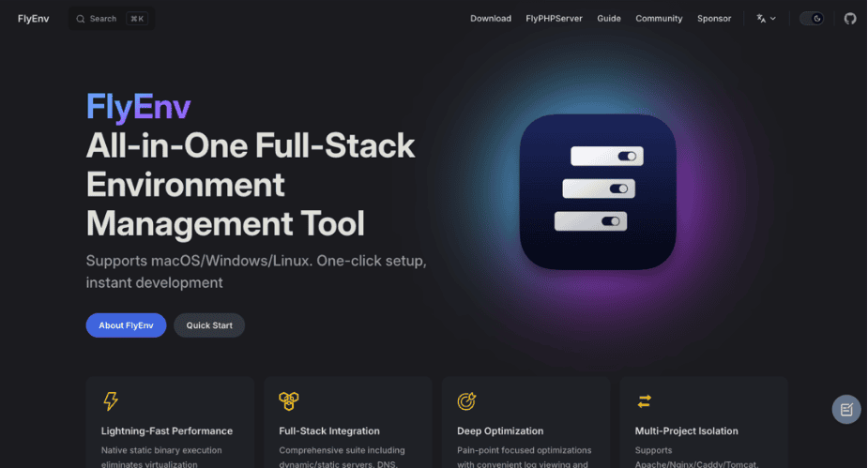Click the Supports macOS/Windows/Linux tagline
868x468 pixels.
256,272
